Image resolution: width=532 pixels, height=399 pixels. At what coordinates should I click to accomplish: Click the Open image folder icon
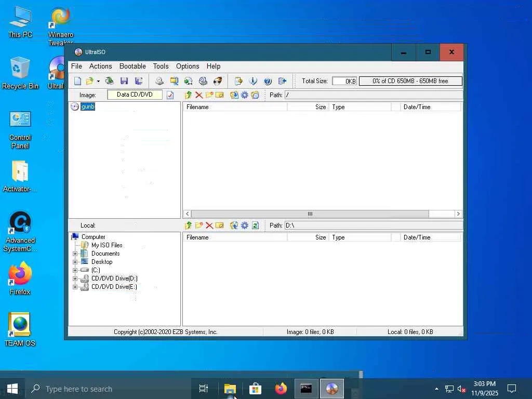[89, 81]
